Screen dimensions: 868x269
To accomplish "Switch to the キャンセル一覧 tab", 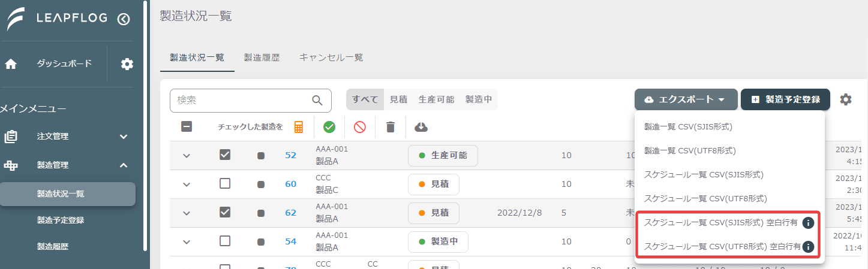I will [331, 58].
